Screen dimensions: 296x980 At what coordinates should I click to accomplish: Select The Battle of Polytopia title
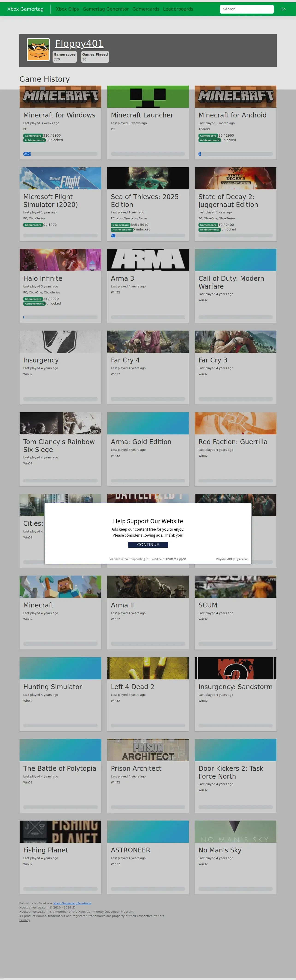[60, 768]
